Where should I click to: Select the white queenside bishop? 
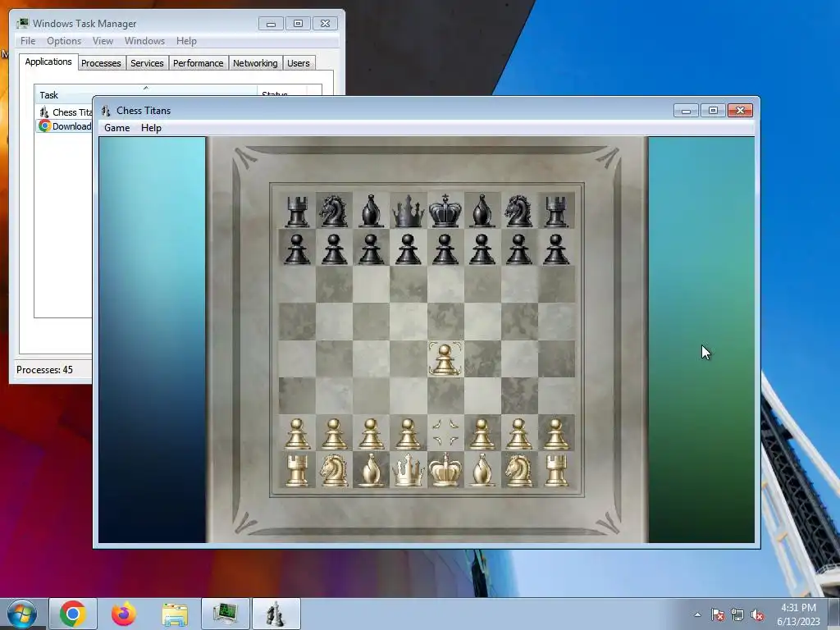[372, 470]
